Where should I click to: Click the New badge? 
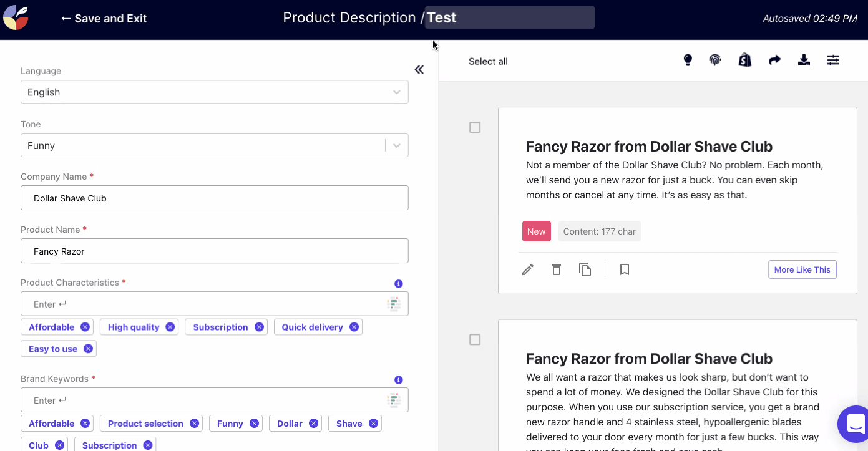coord(537,231)
